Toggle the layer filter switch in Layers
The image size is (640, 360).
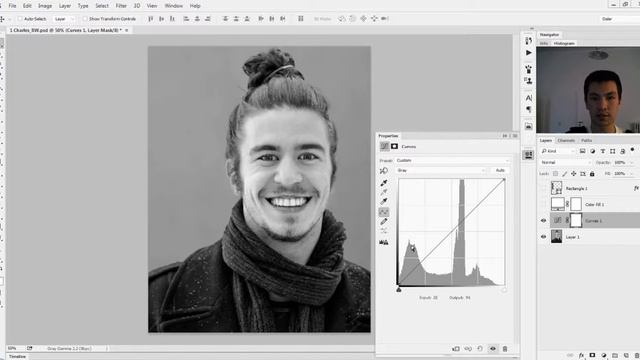632,150
